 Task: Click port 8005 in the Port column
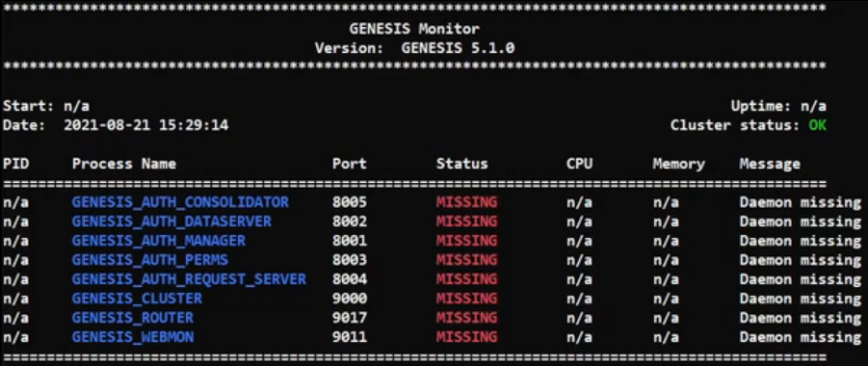point(350,202)
